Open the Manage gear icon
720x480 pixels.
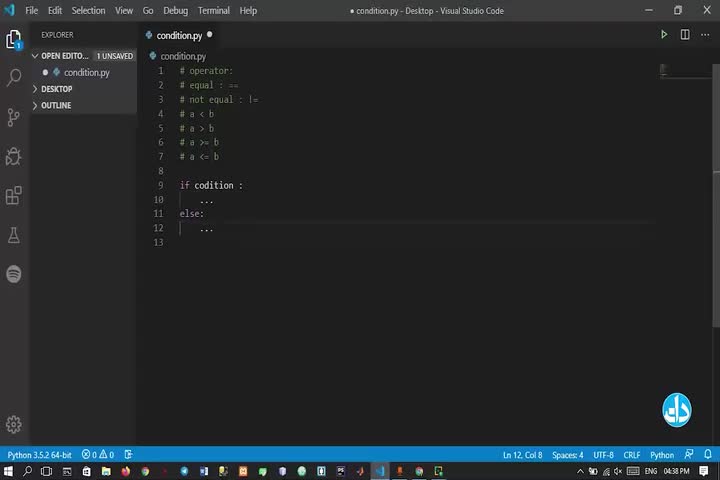14,425
